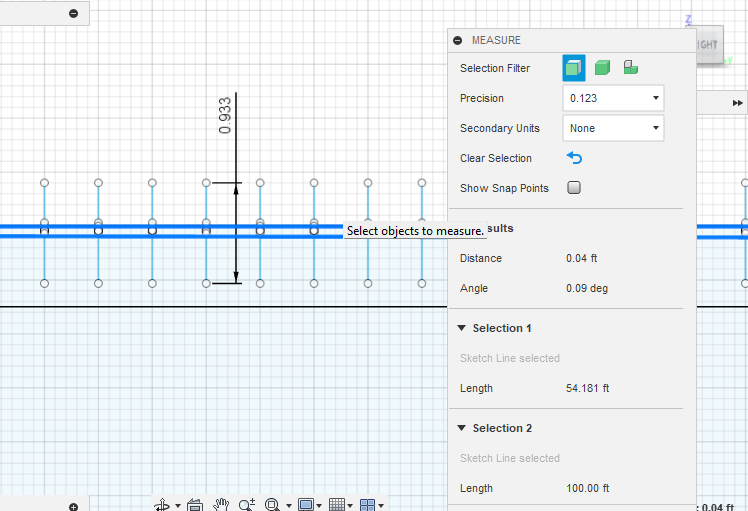Select the body selection filter
Screen dimensions: 748x511
(x=603, y=68)
